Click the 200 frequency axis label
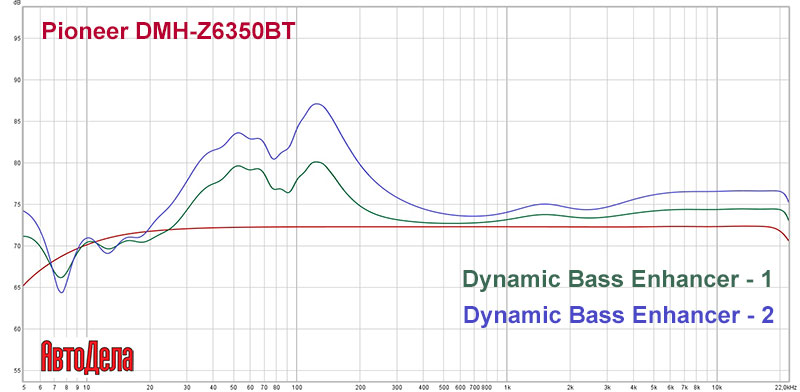Viewport: 800px width, 392px height. 360,387
